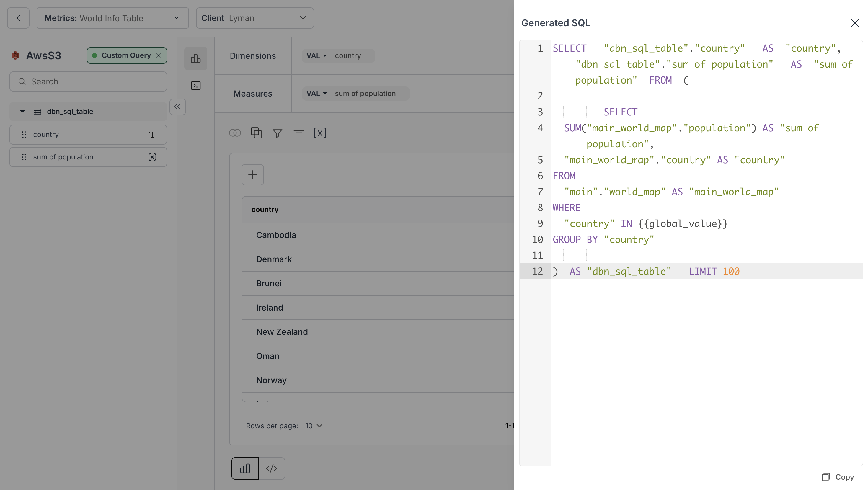Remove the Custom Query tag

(x=158, y=55)
